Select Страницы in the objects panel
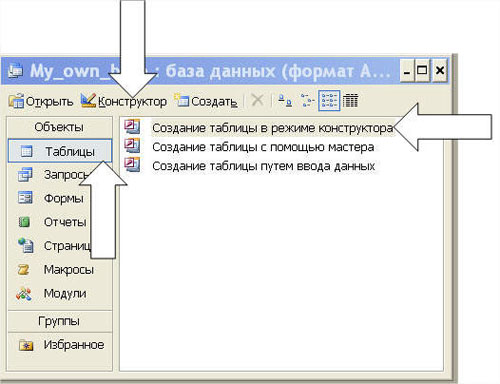The width and height of the screenshot is (500, 384). [60, 246]
